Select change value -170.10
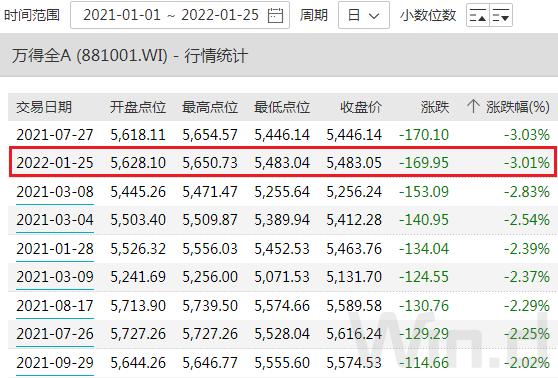558x378 pixels. coord(424,135)
